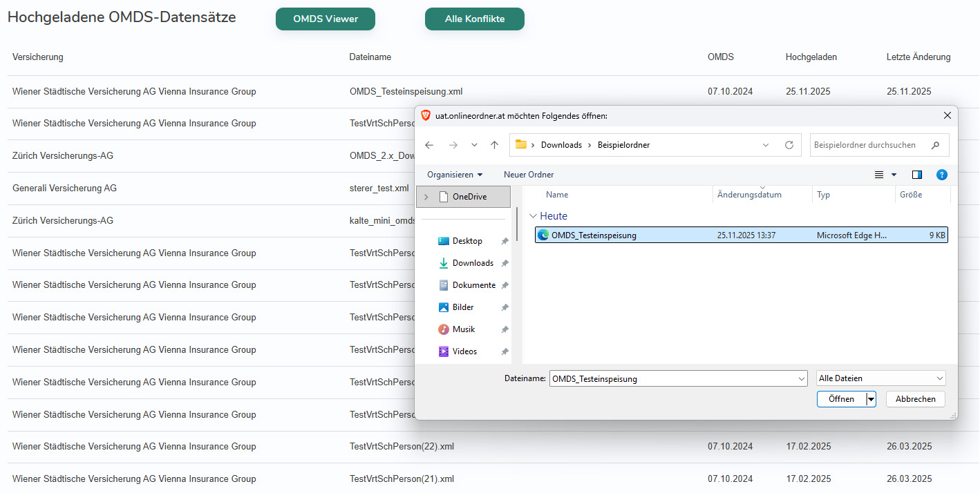The width and height of the screenshot is (980, 493).
Task: Open the OMDS Viewer
Action: [x=326, y=19]
